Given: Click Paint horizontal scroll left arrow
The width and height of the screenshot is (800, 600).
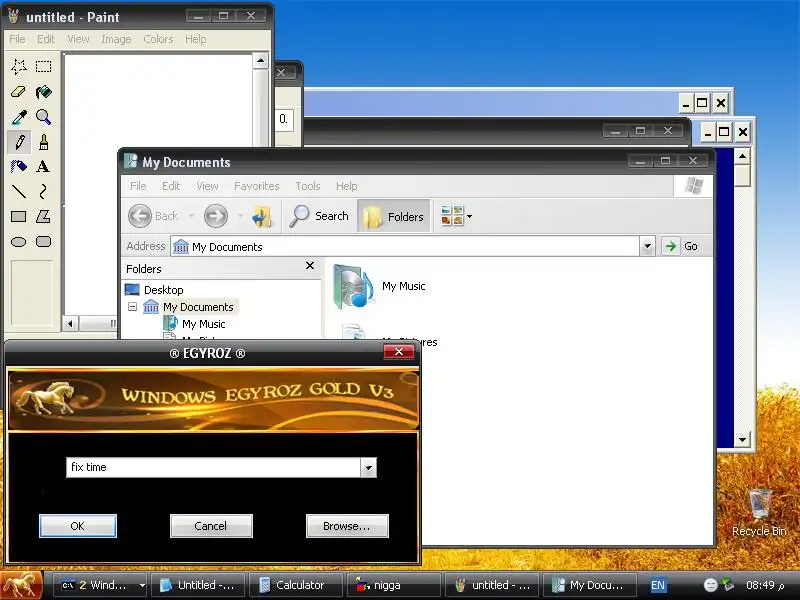Looking at the screenshot, I should [70, 323].
